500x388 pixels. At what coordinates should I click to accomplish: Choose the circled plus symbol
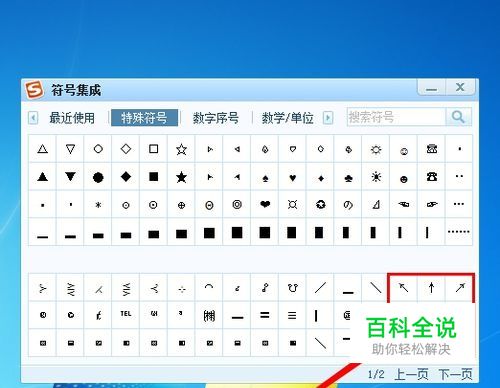click(181, 205)
